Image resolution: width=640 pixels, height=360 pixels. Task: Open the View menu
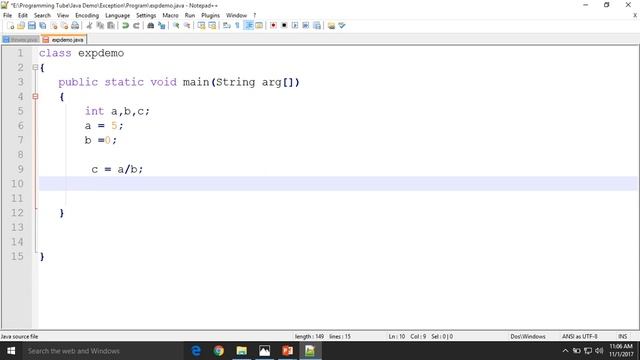click(63, 16)
